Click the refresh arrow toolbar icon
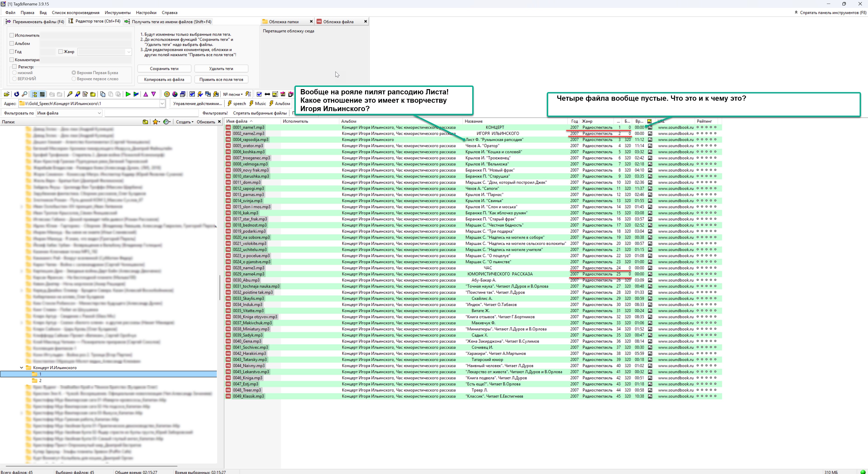 pyautogui.click(x=16, y=94)
